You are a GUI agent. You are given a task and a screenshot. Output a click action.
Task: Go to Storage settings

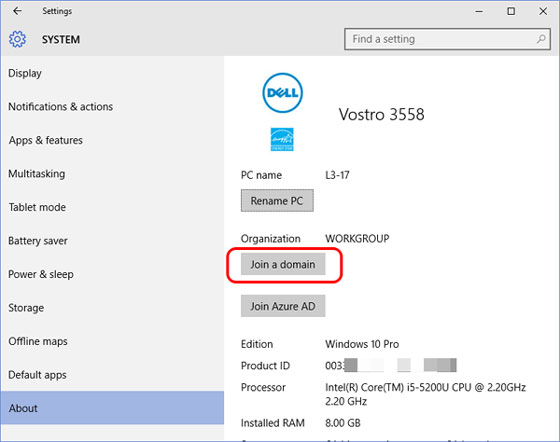click(x=112, y=308)
